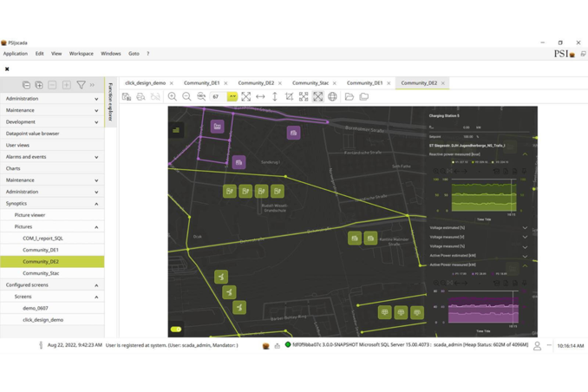This screenshot has width=588, height=392.
Task: Click the single open-folder toolbar icon
Action: [x=350, y=97]
